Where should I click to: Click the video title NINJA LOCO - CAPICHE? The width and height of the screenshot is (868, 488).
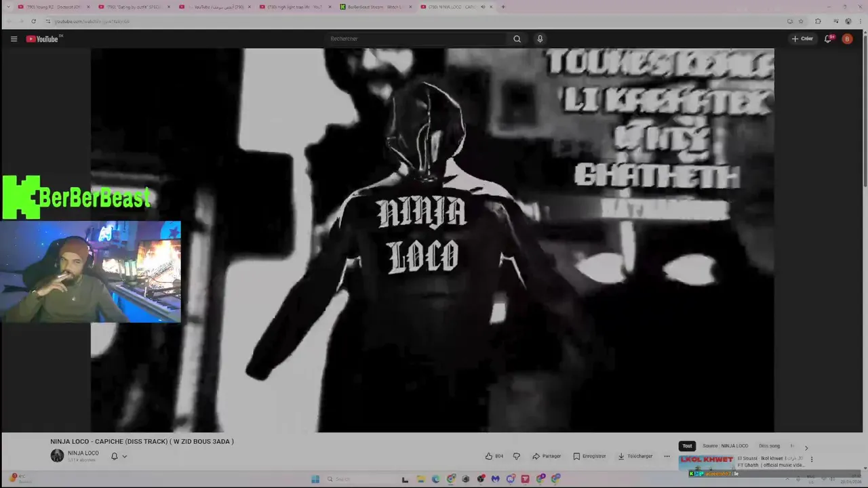(142, 441)
